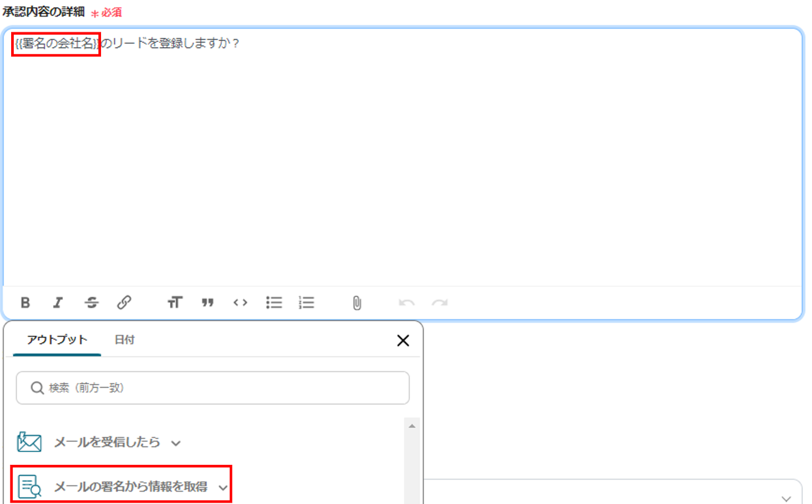Click the document-search icon for メールの署名から情報を取得

[29, 486]
